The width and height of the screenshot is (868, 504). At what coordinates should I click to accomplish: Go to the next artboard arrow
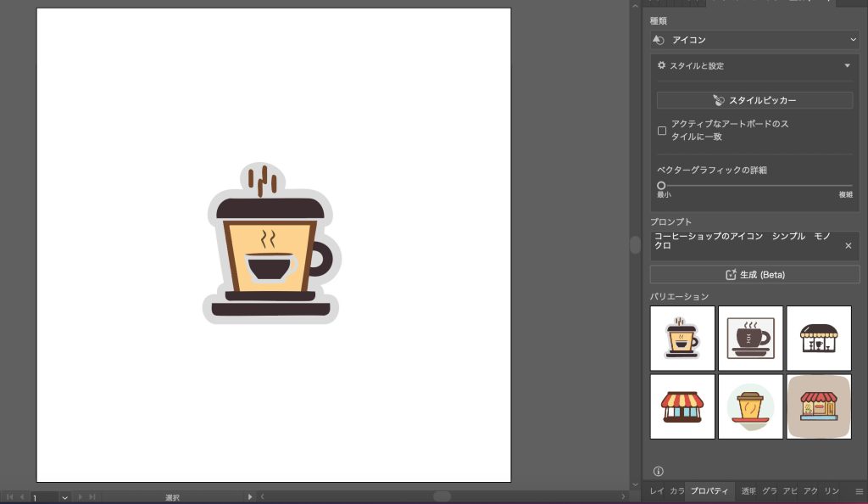point(80,497)
